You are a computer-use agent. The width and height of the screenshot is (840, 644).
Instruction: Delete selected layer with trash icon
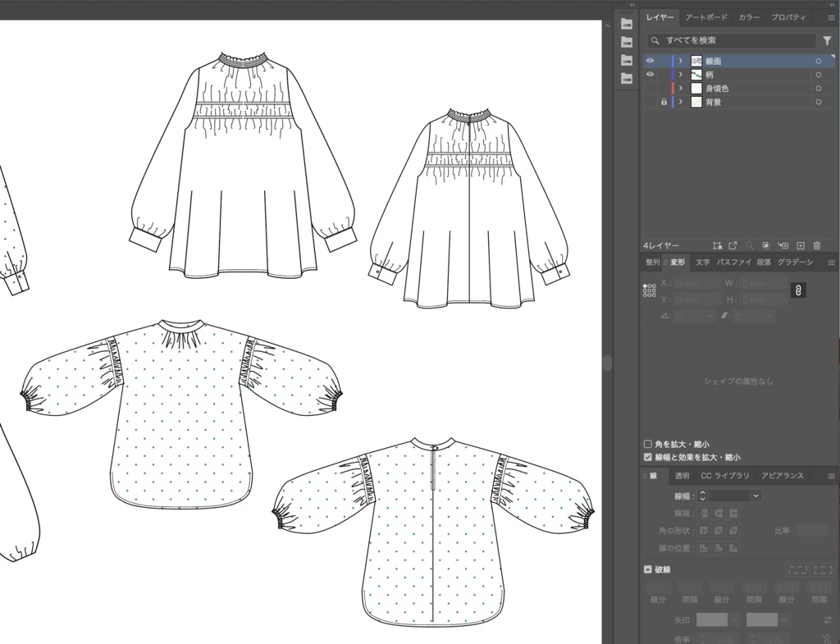(817, 245)
